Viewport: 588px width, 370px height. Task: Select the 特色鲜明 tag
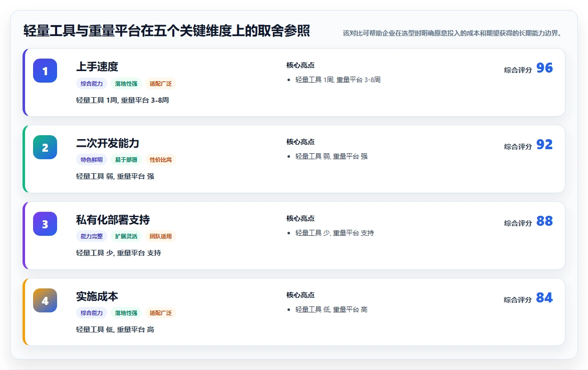coord(92,160)
